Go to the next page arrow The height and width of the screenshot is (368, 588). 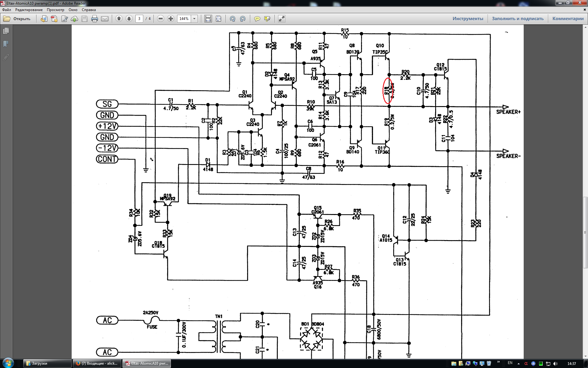click(x=129, y=19)
